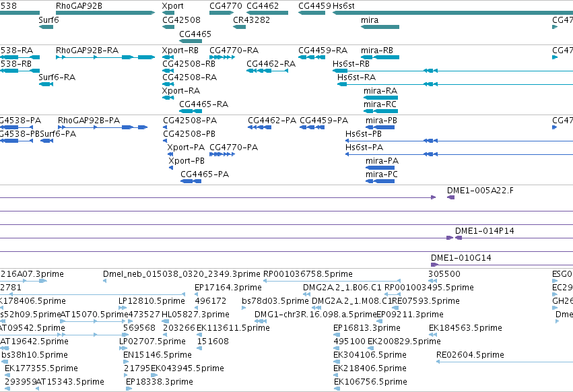This screenshot has height=392, width=573.
Task: Select the RP001036758.5prime EST feature
Action: pos(332,281)
